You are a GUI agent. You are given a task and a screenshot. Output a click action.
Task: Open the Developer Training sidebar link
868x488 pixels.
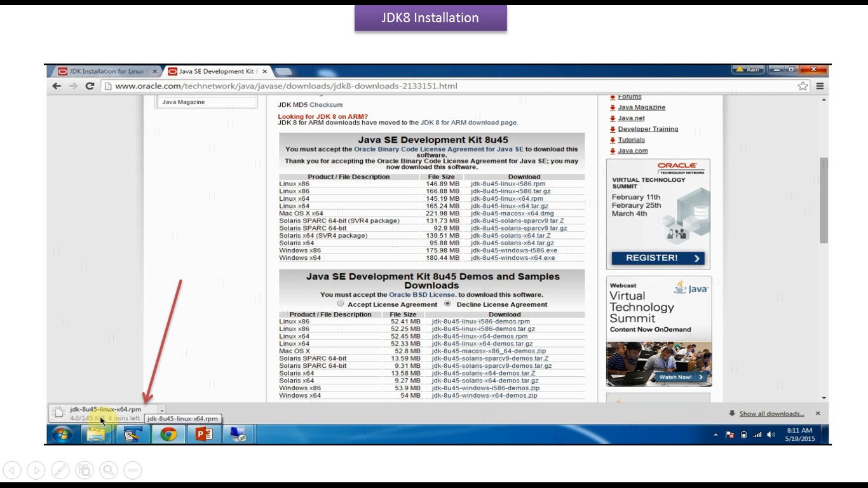coord(648,129)
